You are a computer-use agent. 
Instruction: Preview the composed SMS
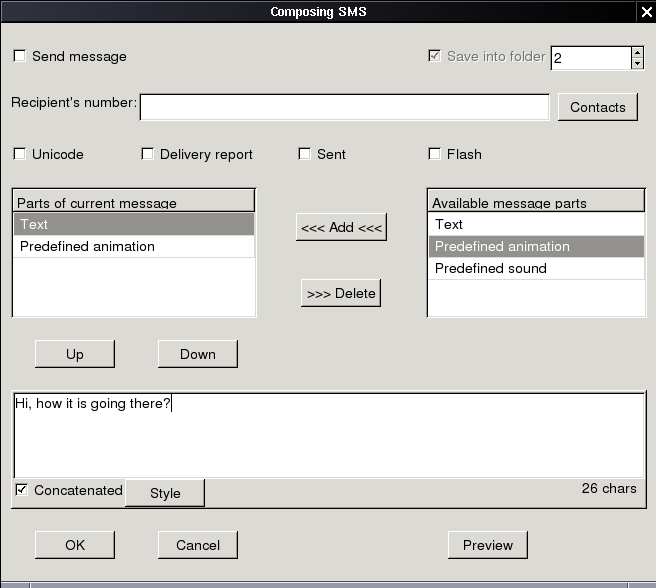[488, 545]
